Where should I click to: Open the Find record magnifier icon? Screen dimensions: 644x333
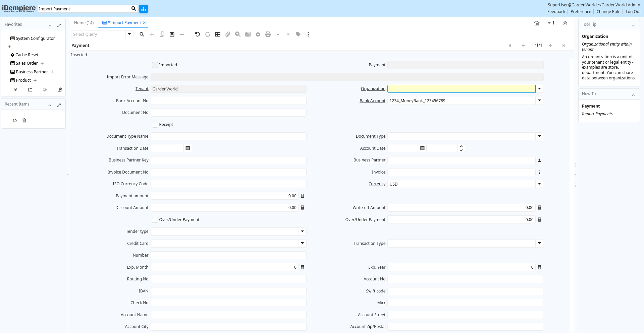142,34
